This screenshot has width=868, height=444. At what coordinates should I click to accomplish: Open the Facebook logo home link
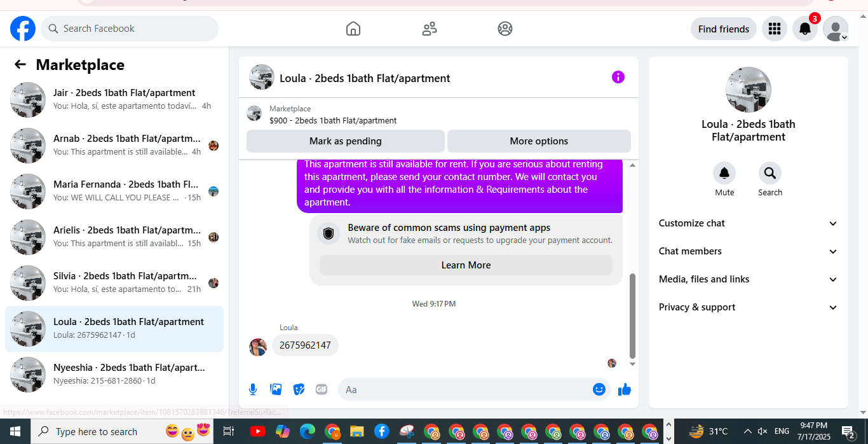23,29
